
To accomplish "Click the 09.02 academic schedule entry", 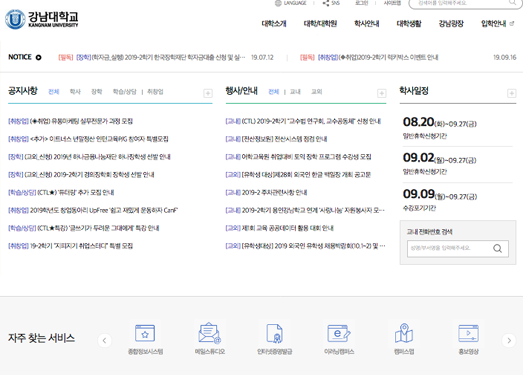I will pos(458,164).
